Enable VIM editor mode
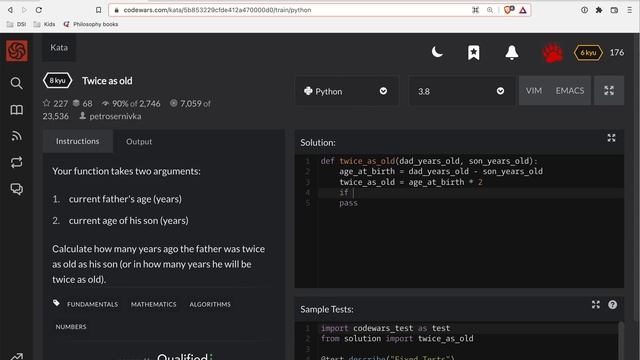 click(533, 91)
